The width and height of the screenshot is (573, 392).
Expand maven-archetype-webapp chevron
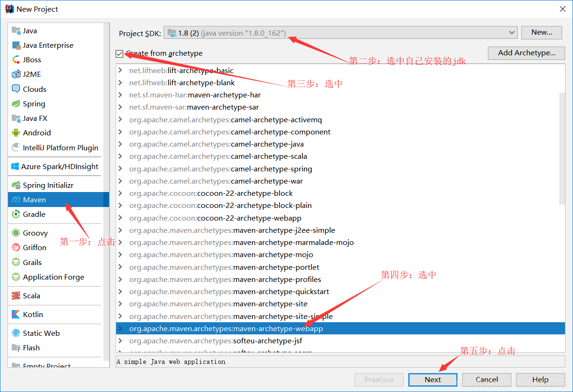pos(120,329)
